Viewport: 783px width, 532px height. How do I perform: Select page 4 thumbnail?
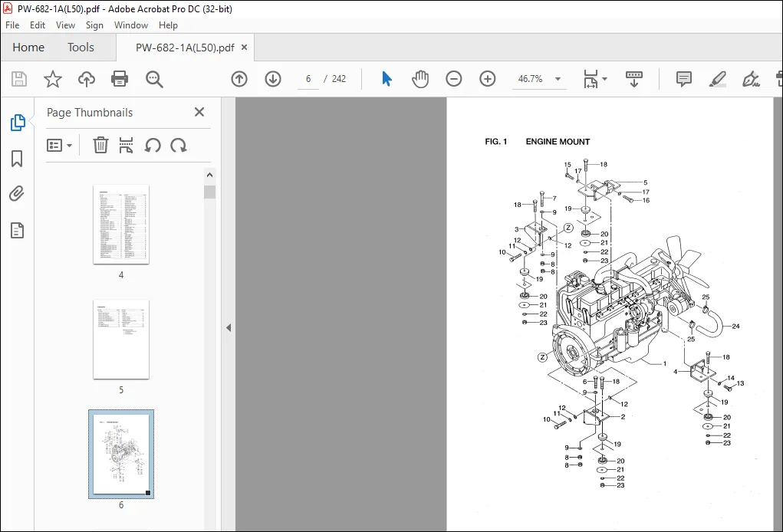(x=121, y=225)
